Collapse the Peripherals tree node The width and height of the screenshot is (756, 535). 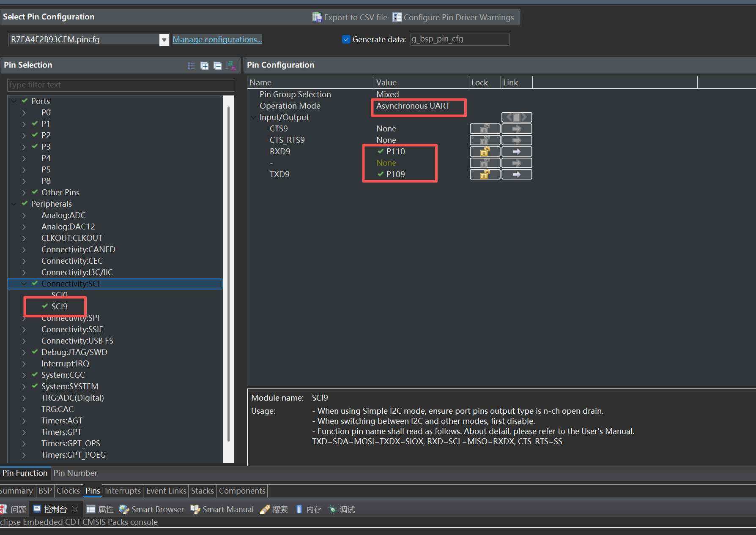[x=14, y=204]
